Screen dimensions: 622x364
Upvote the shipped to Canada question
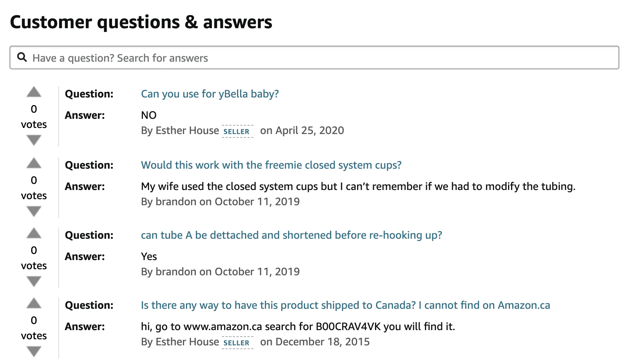tap(34, 303)
